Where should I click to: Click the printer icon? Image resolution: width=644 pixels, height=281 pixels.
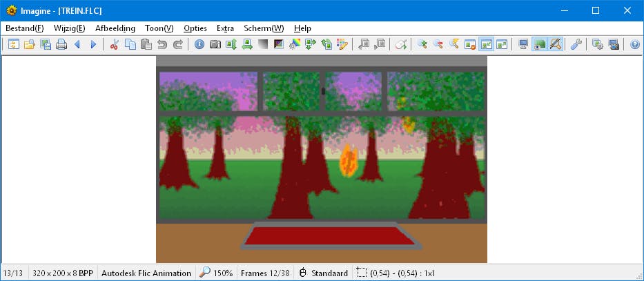coord(61,44)
